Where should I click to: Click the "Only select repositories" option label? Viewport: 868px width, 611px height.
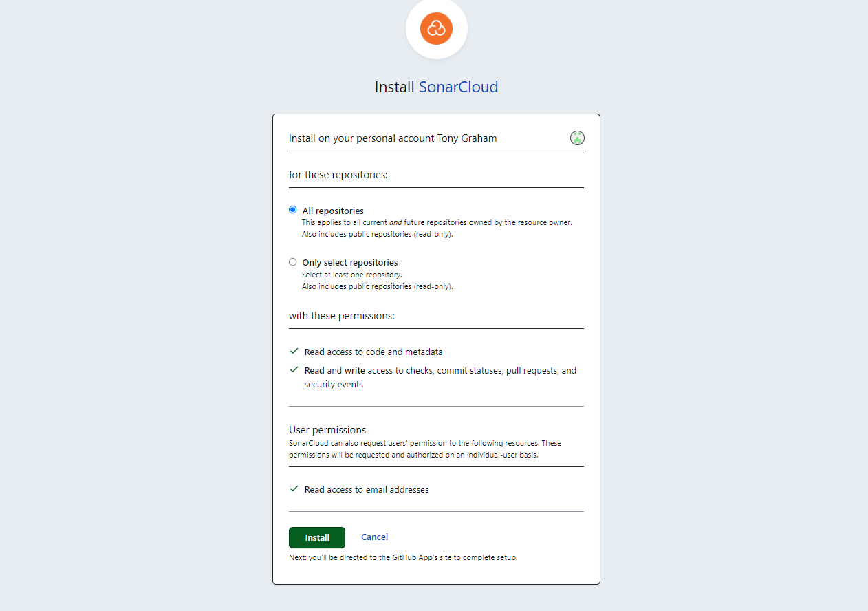coord(350,263)
